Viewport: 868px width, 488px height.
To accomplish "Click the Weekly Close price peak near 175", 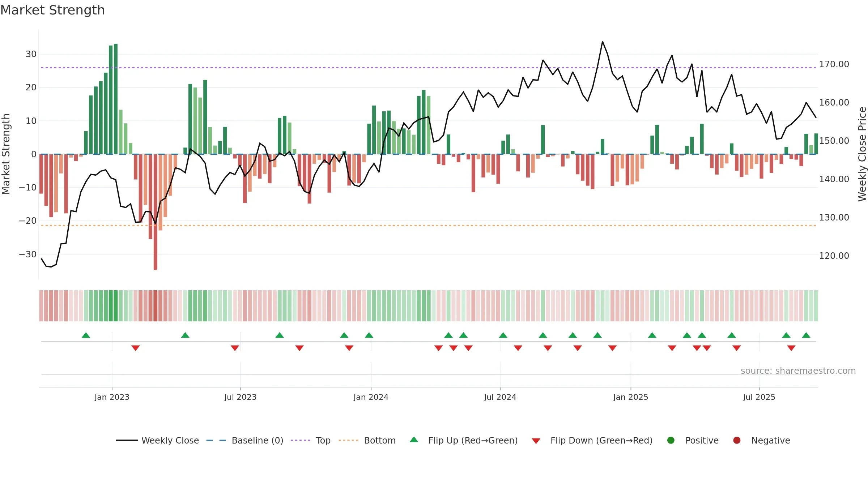I will pyautogui.click(x=603, y=42).
